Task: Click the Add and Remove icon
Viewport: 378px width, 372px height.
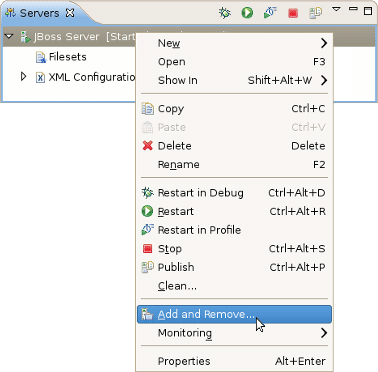Action: 147,314
